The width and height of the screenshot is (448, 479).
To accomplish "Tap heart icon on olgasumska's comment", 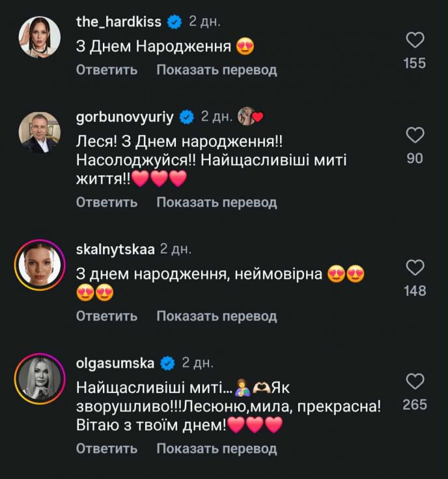I will 415,381.
